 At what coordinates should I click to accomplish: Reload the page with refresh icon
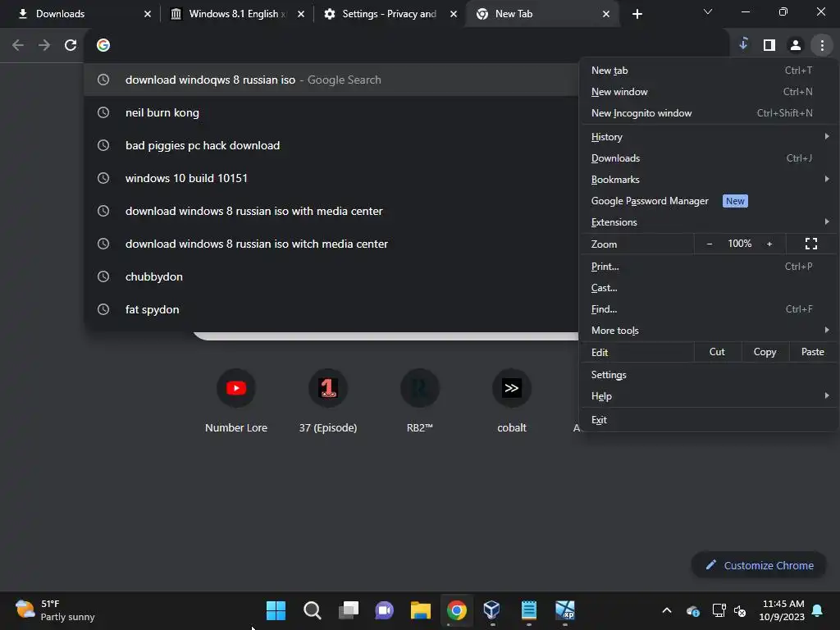click(x=71, y=45)
